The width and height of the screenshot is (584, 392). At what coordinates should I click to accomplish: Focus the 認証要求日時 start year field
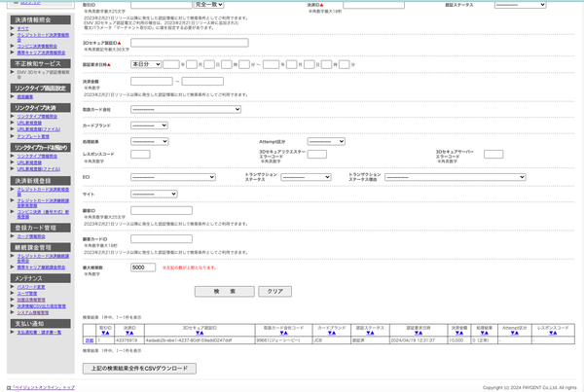(171, 64)
